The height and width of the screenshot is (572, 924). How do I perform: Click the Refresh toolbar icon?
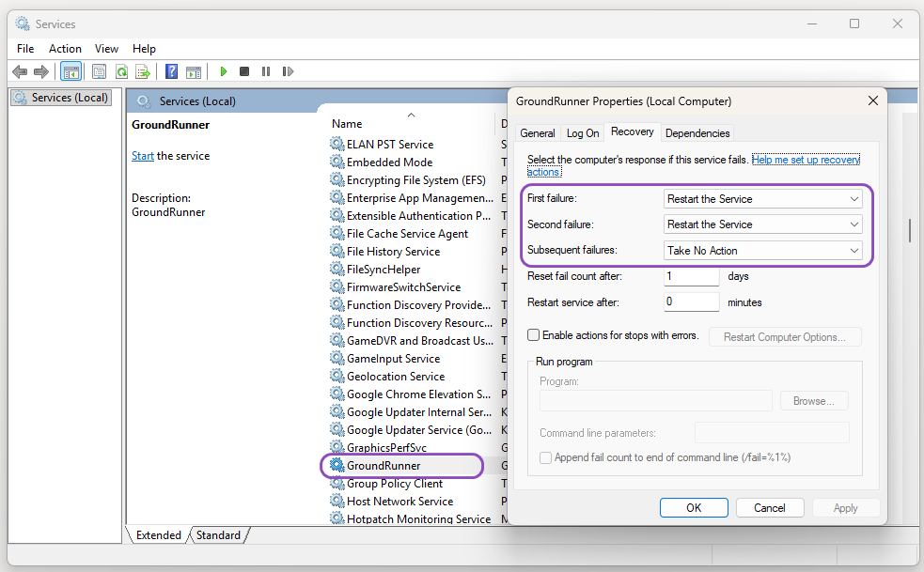pyautogui.click(x=121, y=72)
